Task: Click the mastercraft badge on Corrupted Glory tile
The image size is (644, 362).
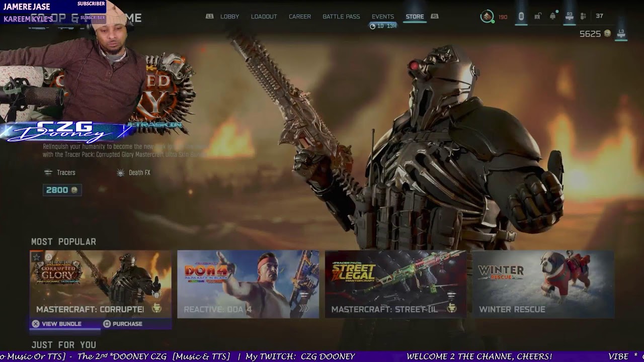Action: click(x=156, y=308)
